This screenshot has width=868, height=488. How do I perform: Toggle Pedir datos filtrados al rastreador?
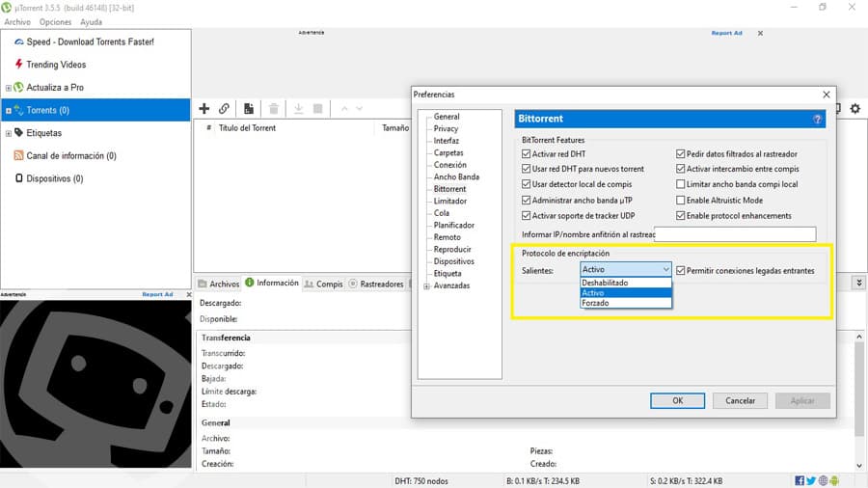[680, 153]
